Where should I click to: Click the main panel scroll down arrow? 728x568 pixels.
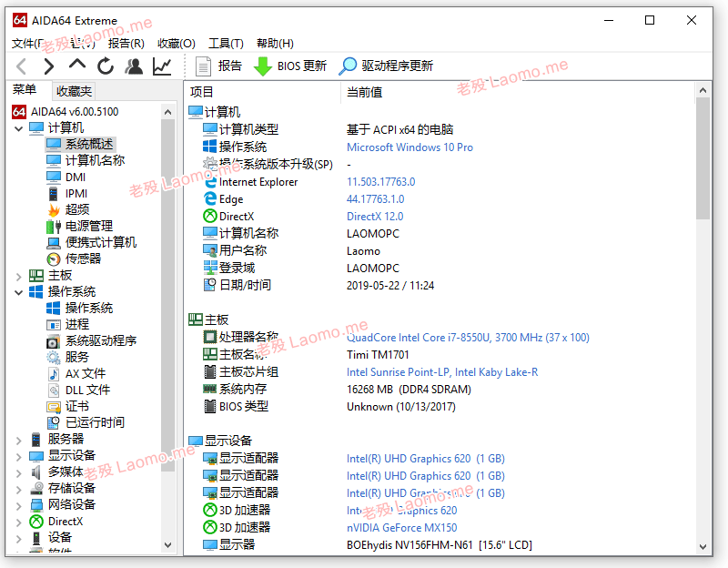click(703, 547)
